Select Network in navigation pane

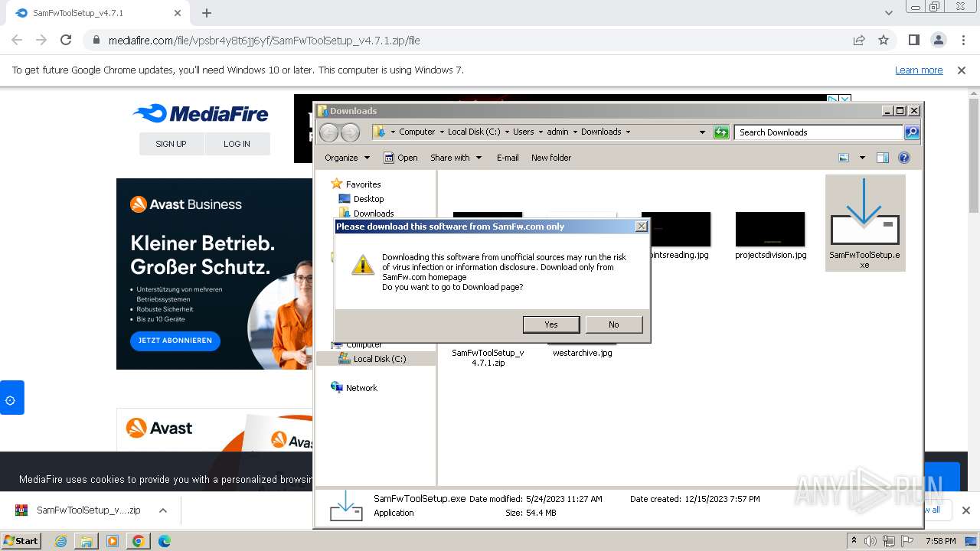[361, 388]
